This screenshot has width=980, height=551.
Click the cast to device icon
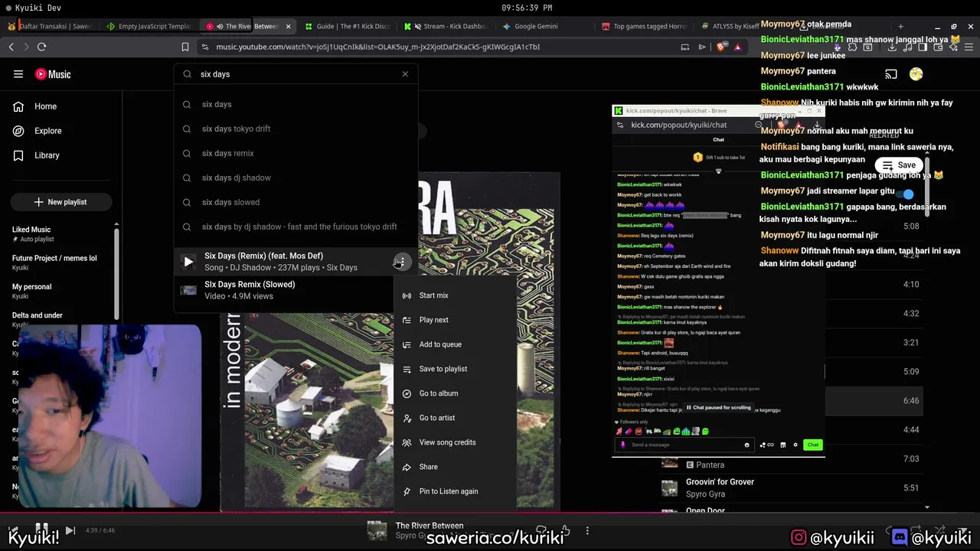(891, 74)
